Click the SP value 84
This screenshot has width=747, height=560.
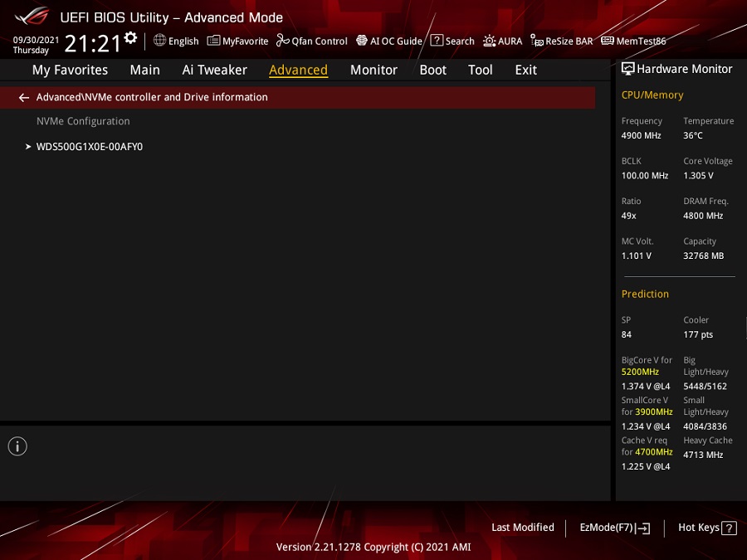coord(627,335)
